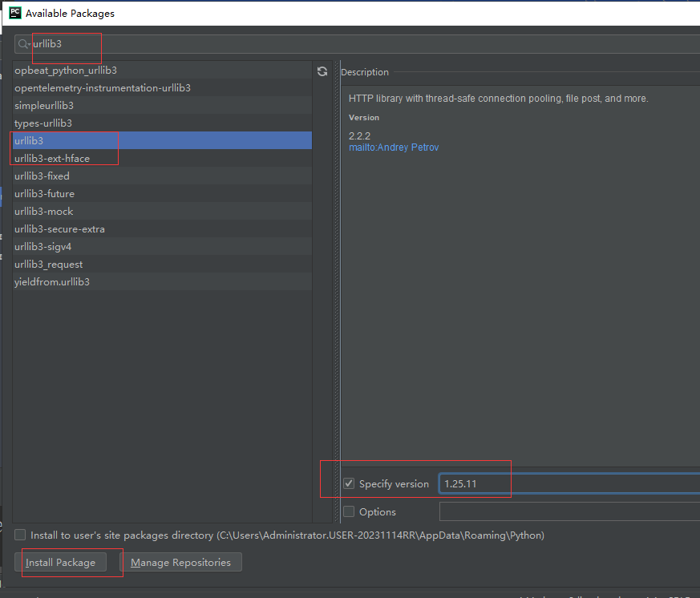Screen dimensions: 700x598
Task: Select the urllib3-ext-hface package
Action: tap(163, 159)
